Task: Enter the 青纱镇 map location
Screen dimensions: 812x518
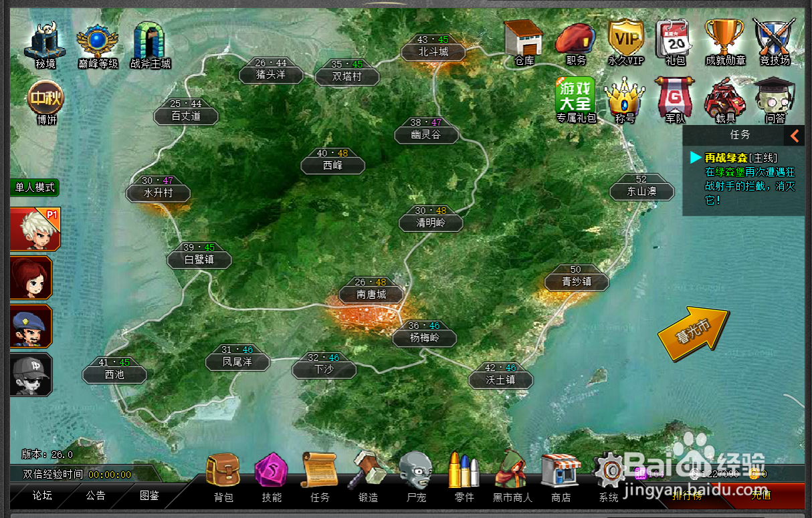Action: [x=577, y=277]
